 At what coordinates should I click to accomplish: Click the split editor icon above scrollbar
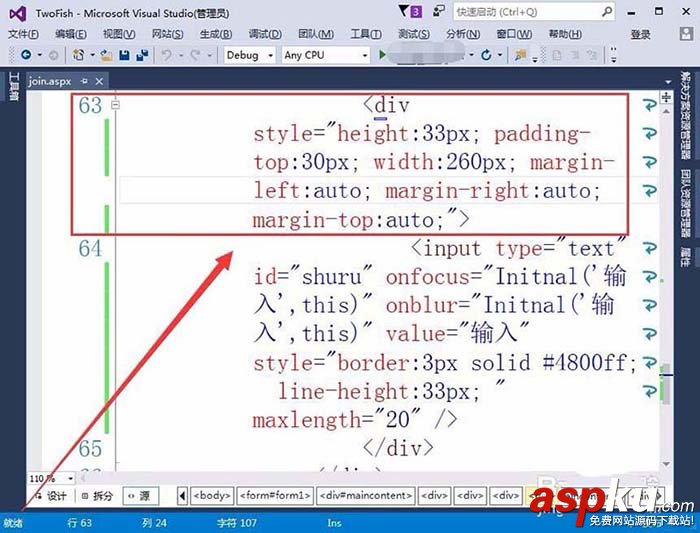666,97
